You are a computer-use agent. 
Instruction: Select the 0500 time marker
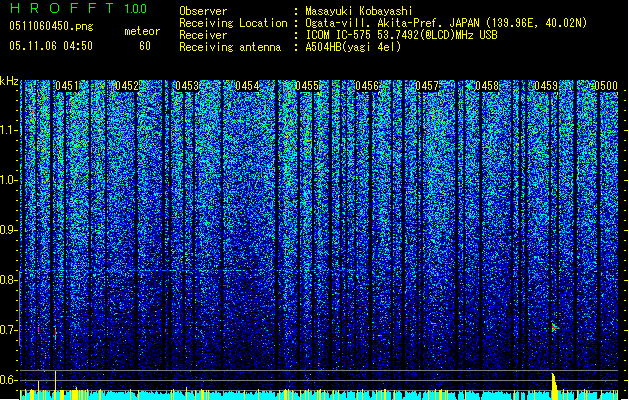pyautogui.click(x=606, y=86)
